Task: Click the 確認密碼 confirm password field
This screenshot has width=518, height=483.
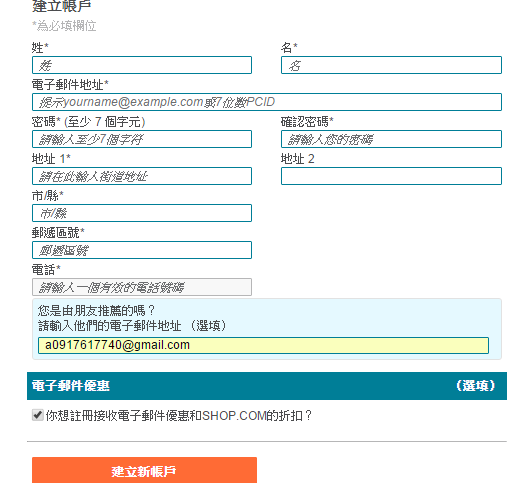Action: (x=391, y=139)
